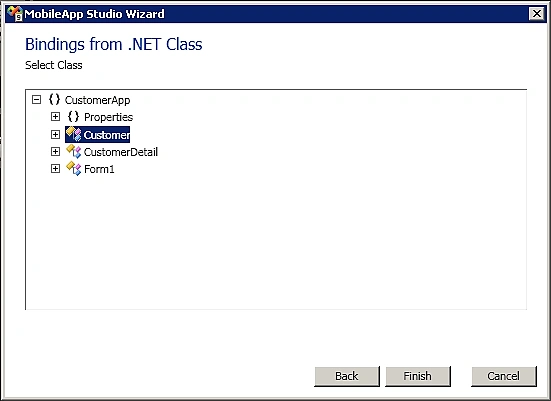Click the Properties namespace braces icon
Screen dimensions: 551x401
coord(73,117)
